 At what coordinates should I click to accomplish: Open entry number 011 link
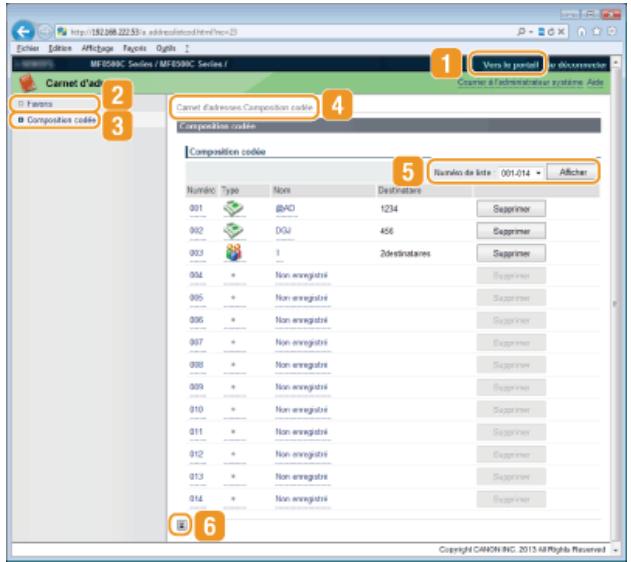click(x=196, y=432)
